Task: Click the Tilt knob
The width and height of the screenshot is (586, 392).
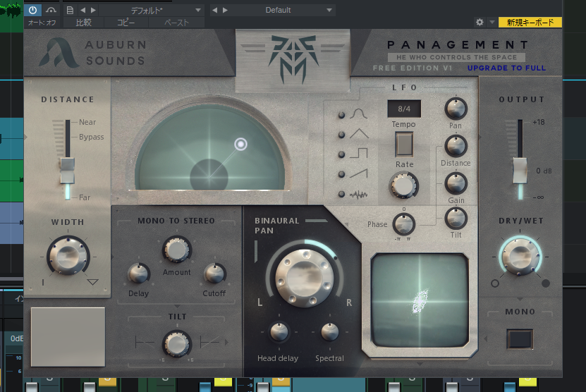Action: [x=177, y=343]
